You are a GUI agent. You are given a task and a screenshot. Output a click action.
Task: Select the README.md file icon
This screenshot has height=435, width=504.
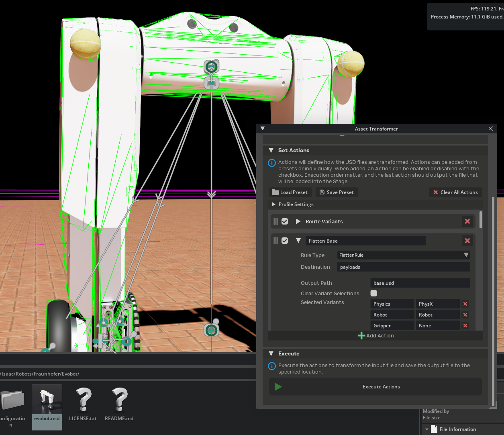pyautogui.click(x=119, y=400)
